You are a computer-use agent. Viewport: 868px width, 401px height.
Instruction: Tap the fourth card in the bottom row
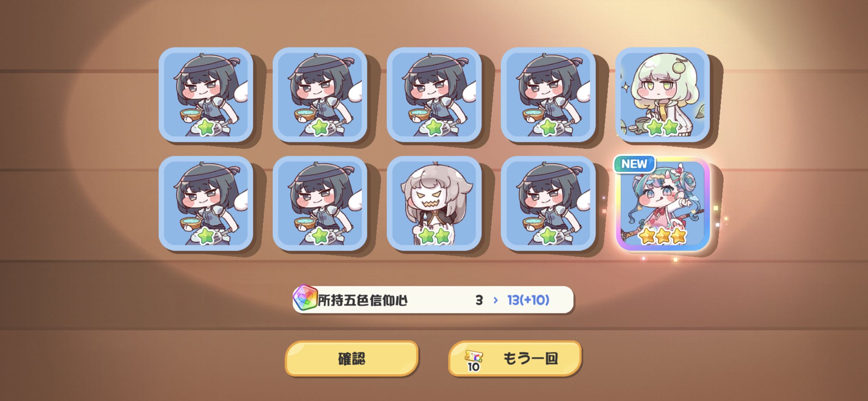click(x=548, y=204)
